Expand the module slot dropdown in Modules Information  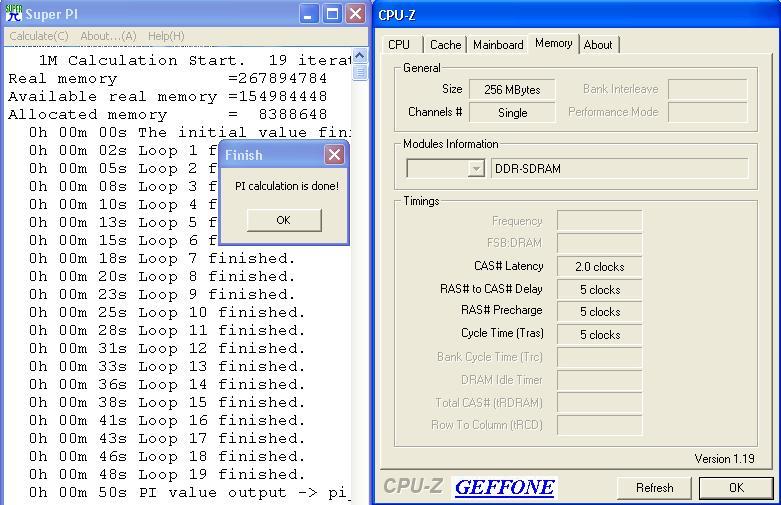[x=476, y=169]
